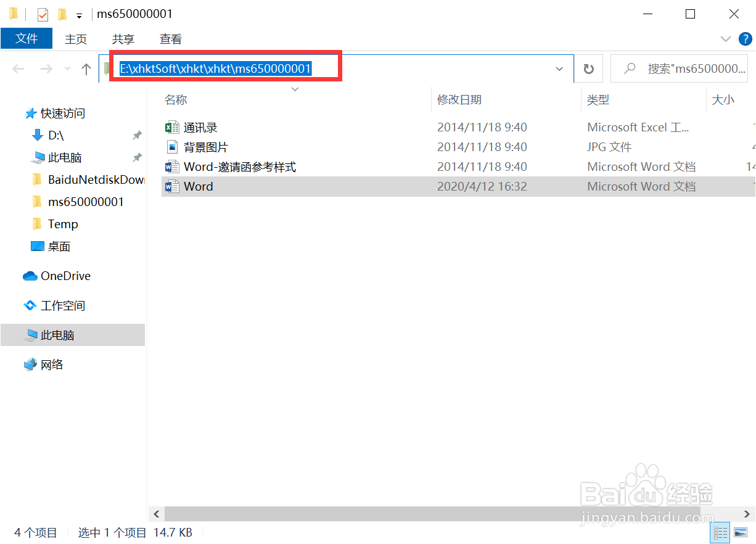Open OneDrive in navigation pane
The image size is (756, 544).
pyautogui.click(x=65, y=276)
